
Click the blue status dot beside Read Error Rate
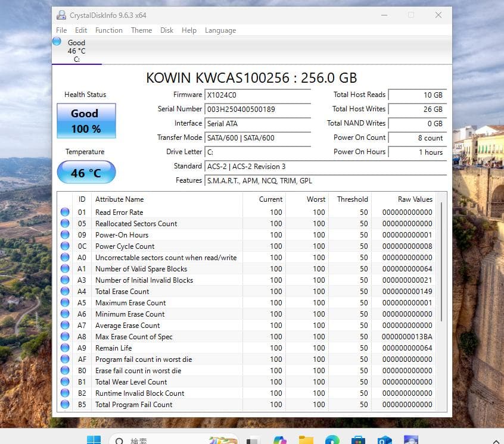(x=66, y=212)
